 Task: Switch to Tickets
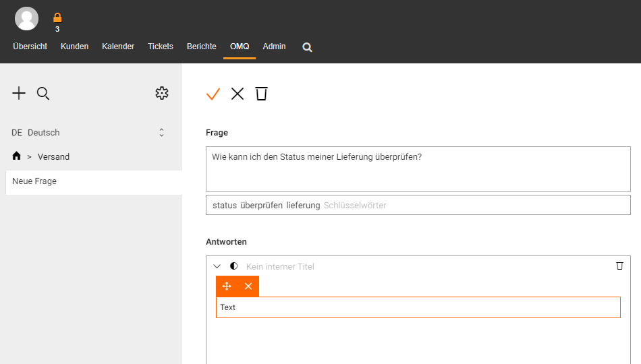click(161, 47)
